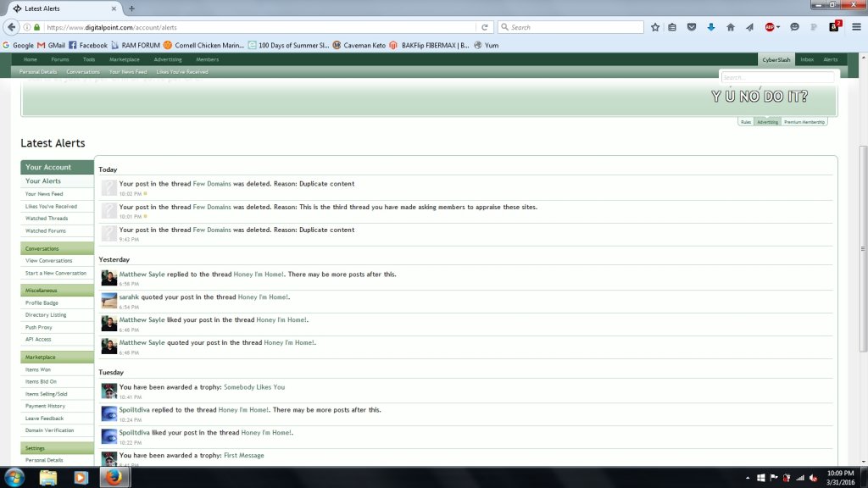This screenshot has width=868, height=488.
Task: Open the Facebook bookmark
Action: tap(88, 46)
